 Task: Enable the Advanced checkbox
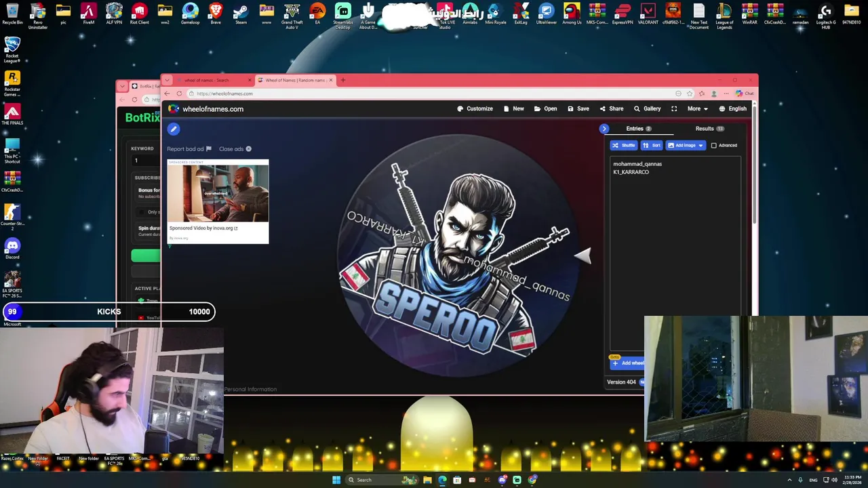pos(713,145)
